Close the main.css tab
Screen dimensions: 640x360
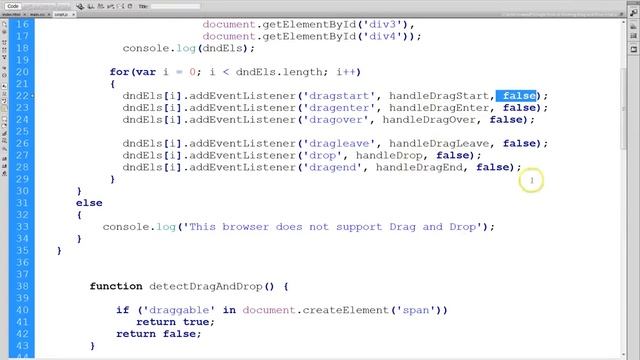point(49,14)
